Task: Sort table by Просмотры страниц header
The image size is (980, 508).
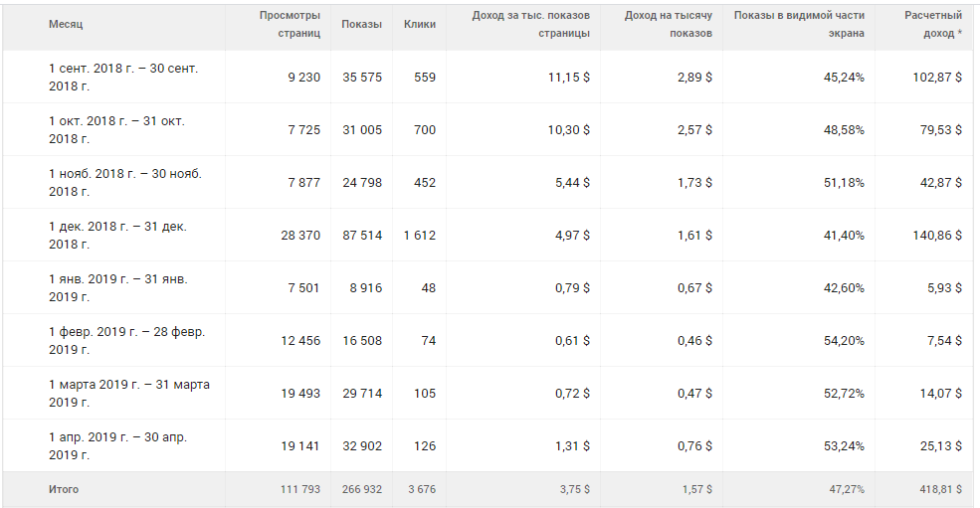Action: (290, 24)
